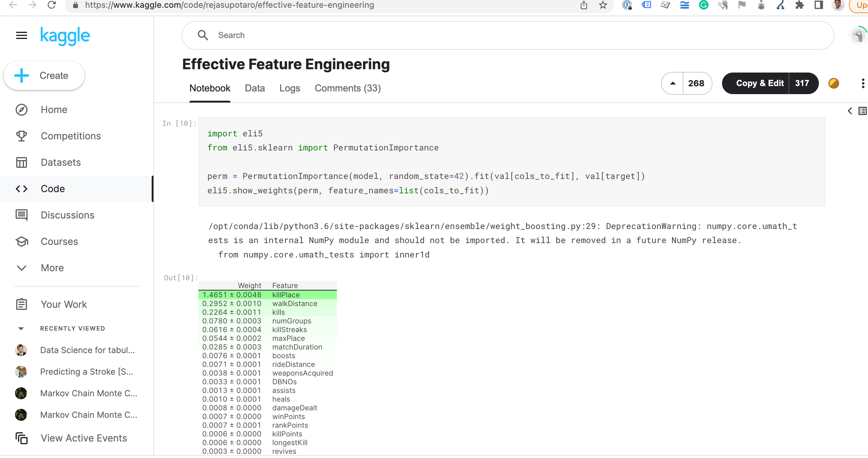Open Discussions from the sidebar icon
Image resolution: width=868 pixels, height=458 pixels.
pyautogui.click(x=21, y=215)
